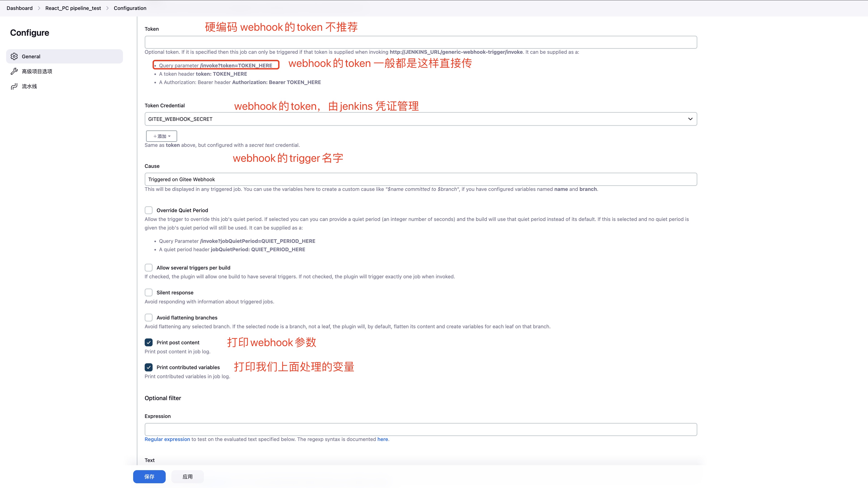
Task: Toggle the Silent response checkbox
Action: 149,292
